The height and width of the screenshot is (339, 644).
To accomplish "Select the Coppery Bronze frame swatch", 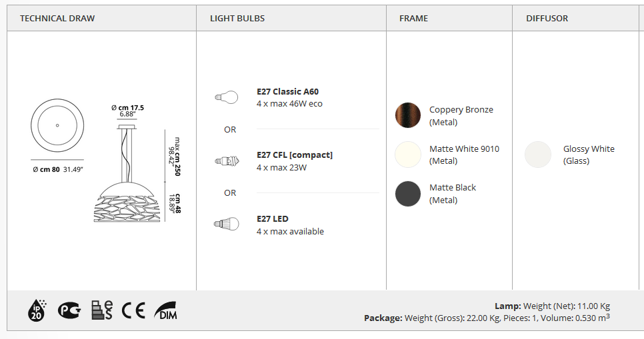I will [408, 115].
